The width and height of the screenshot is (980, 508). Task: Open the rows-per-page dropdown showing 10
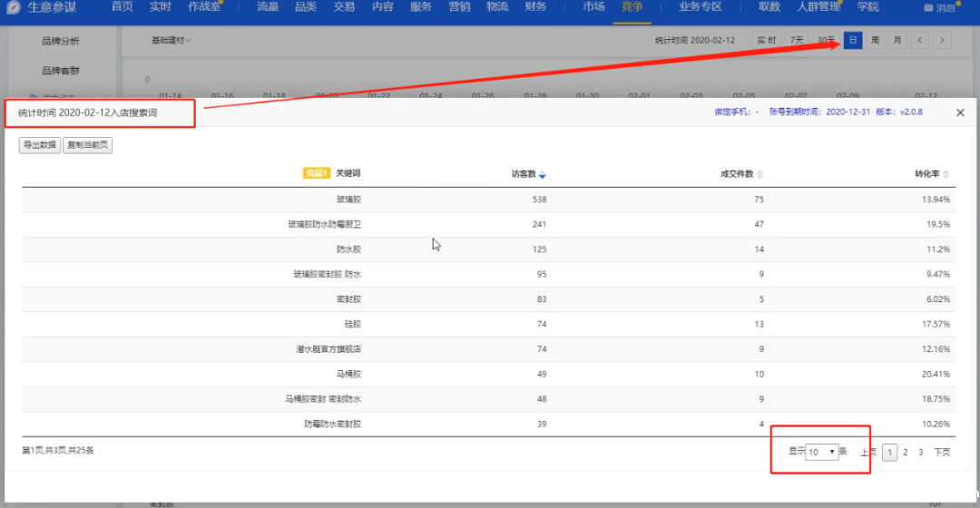[821, 452]
